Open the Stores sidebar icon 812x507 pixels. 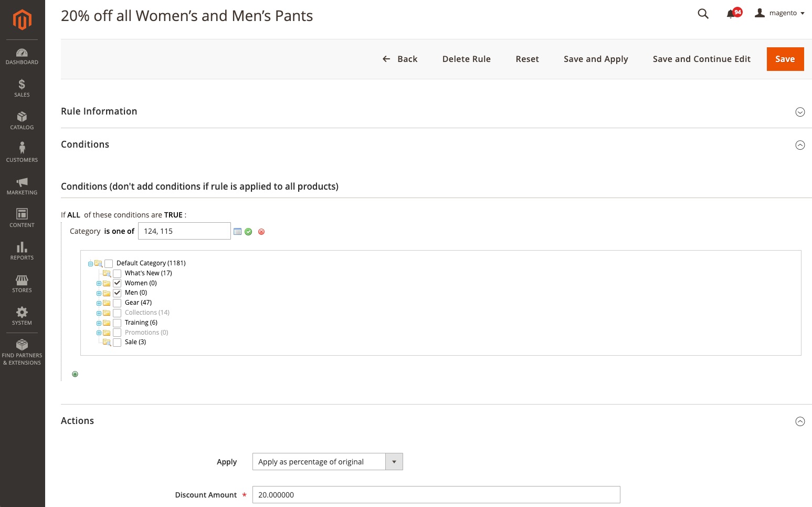point(22,284)
